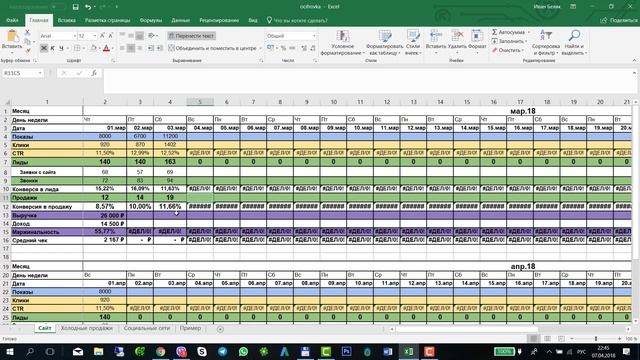
Task: Open the Холодные продажи sheet tab
Action: [87, 328]
